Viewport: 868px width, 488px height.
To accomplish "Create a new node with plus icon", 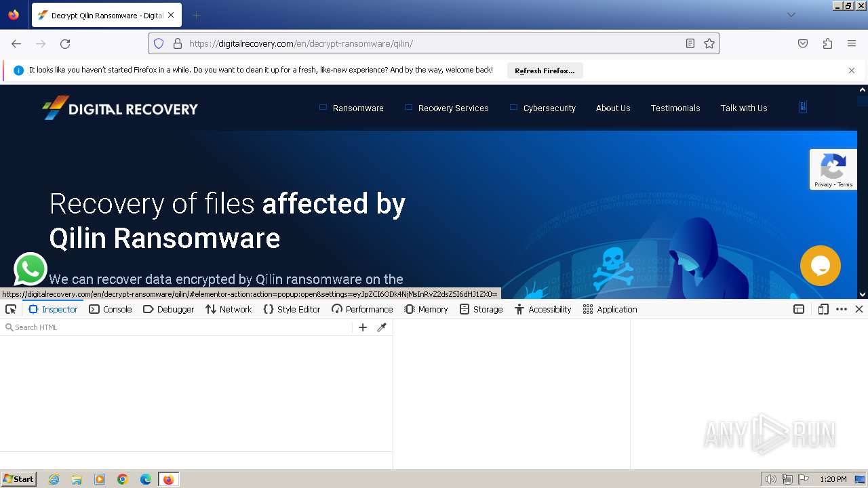I will [363, 327].
